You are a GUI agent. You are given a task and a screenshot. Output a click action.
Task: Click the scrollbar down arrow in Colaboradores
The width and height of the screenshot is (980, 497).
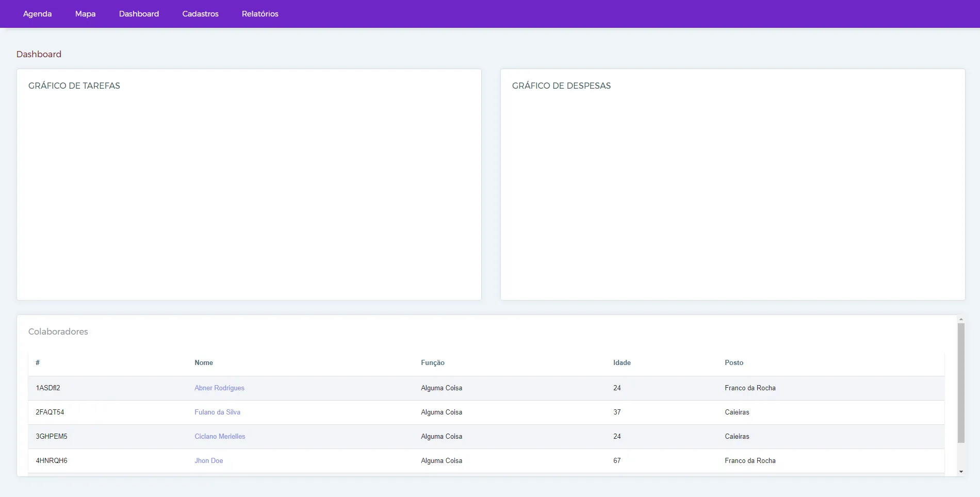pos(961,472)
